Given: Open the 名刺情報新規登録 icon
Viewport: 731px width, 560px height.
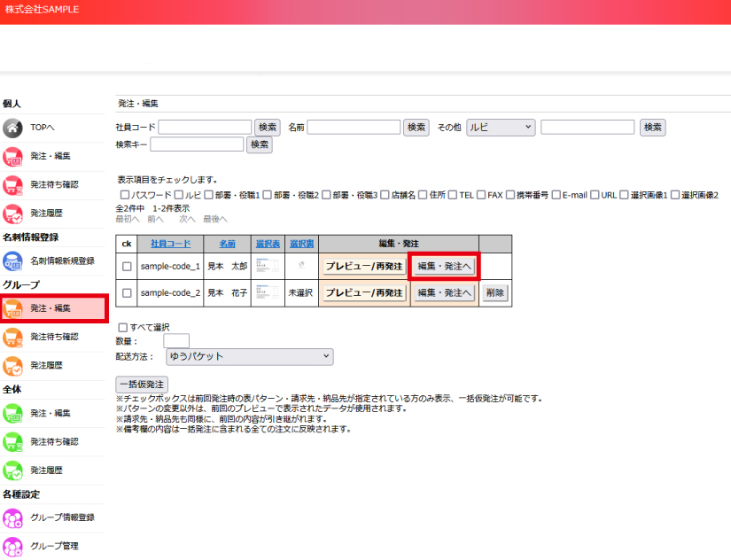Looking at the screenshot, I should pyautogui.click(x=12, y=261).
